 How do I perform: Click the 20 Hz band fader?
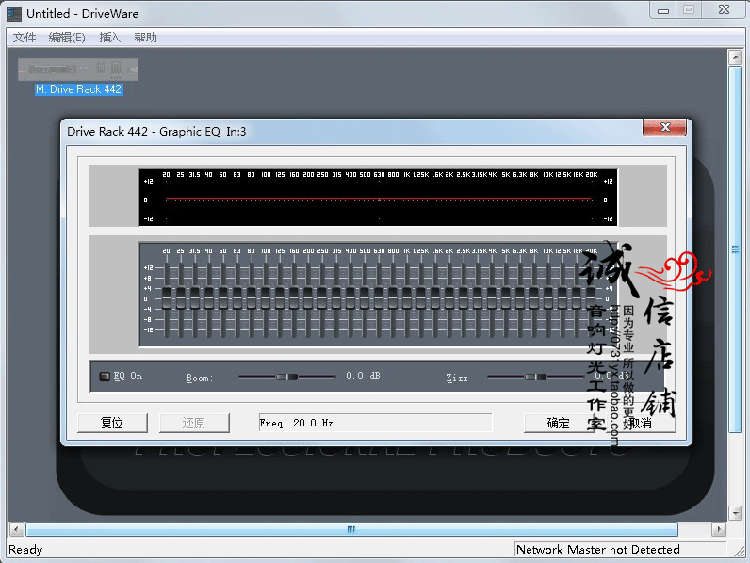point(166,298)
